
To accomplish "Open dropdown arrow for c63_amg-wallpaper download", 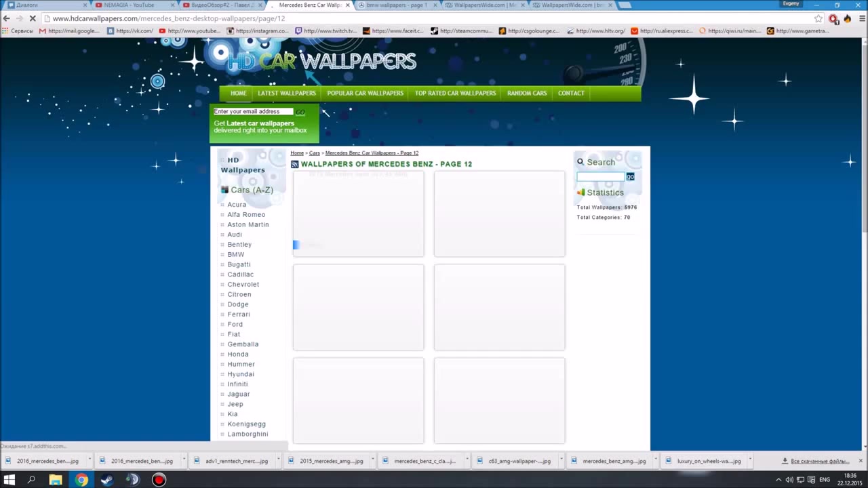I will 561,461.
